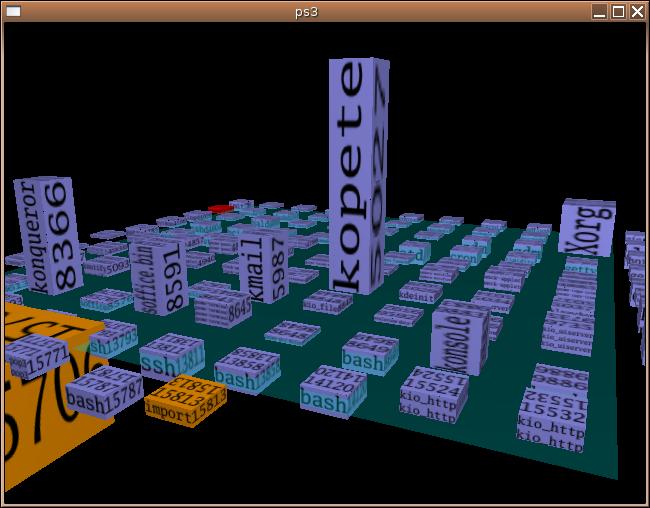Click the small red block in the distance
This screenshot has height=508, width=650.
click(x=220, y=208)
